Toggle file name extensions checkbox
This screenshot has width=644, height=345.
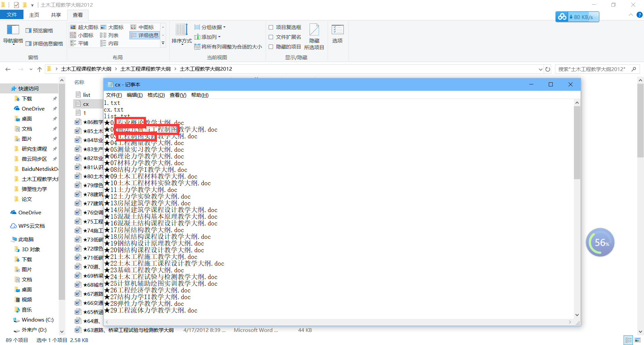tap(271, 37)
